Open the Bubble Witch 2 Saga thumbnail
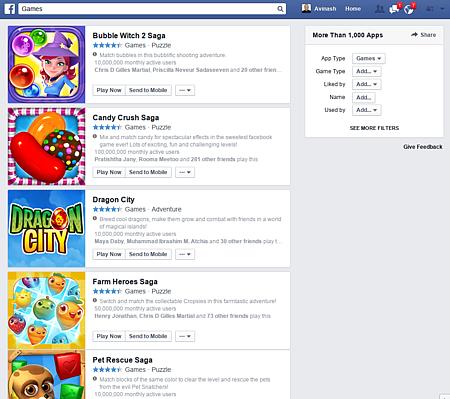 (x=47, y=64)
